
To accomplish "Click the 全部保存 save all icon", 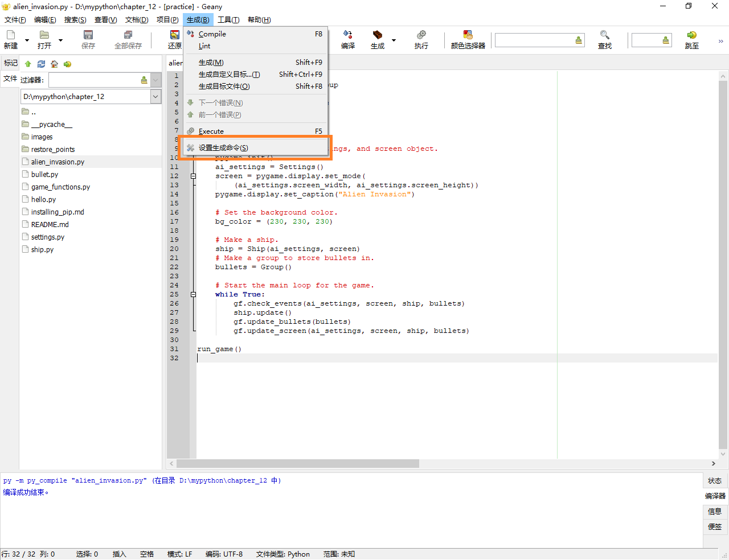I will click(128, 35).
